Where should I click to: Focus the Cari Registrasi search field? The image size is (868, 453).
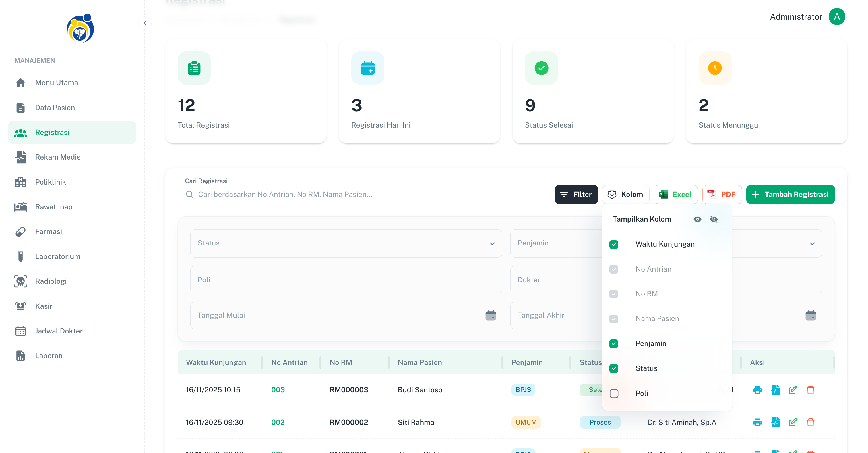pyautogui.click(x=285, y=194)
